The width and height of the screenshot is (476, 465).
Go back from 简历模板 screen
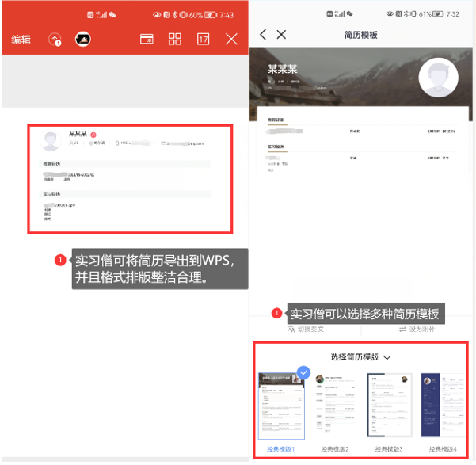(263, 35)
